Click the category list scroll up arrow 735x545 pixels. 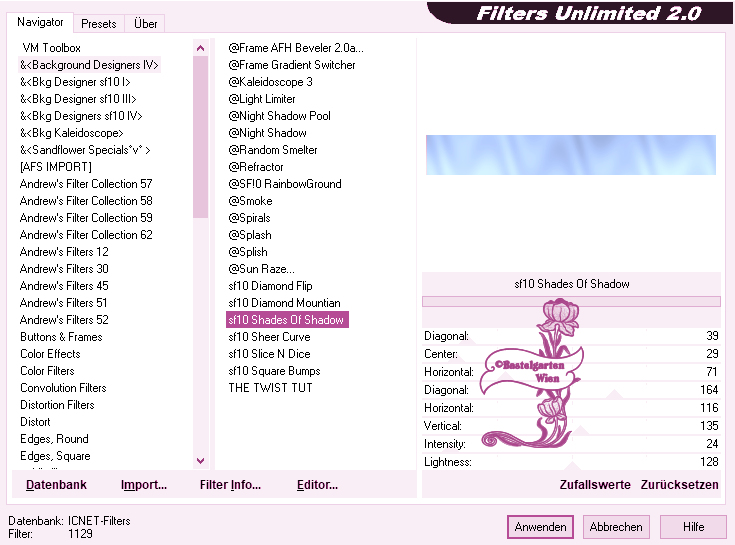201,48
